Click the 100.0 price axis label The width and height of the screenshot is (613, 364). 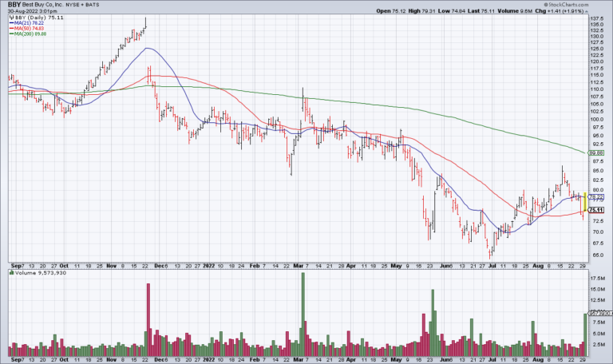tap(596, 119)
